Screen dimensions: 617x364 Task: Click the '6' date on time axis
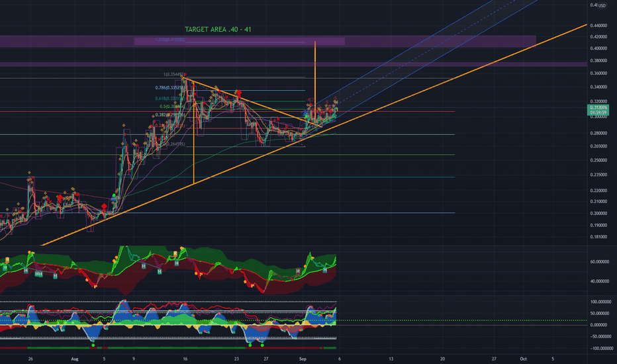coord(340,359)
